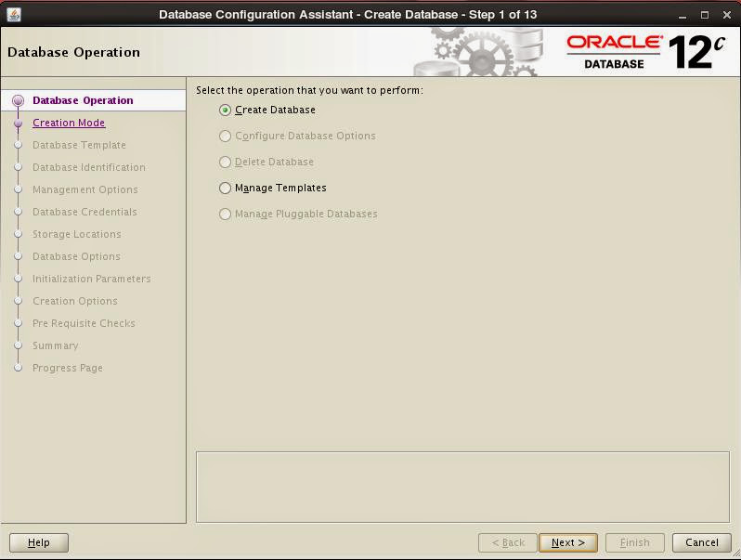Click Progress Page step in sidebar

[68, 368]
